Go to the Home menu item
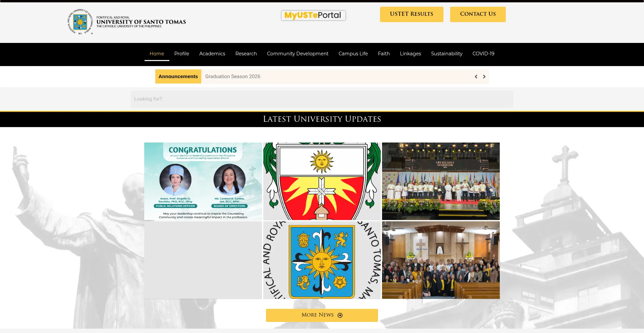The height and width of the screenshot is (333, 644). click(157, 54)
